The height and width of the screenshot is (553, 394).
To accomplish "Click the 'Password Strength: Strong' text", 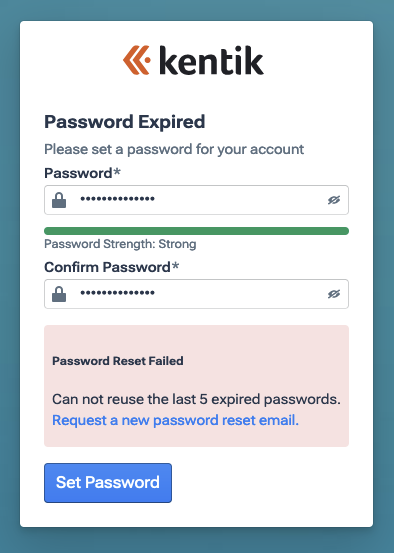I will 120,244.
